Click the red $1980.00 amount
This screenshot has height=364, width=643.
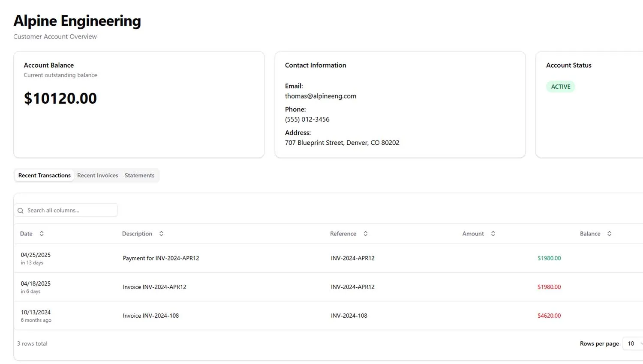[549, 287]
